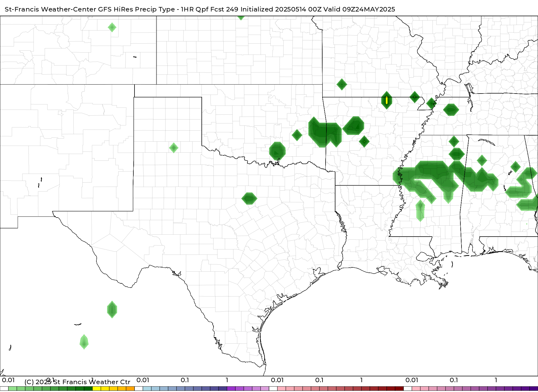Screen dimensions: 538x392
Task: Select the '1HR Qpf Fcst 249' text
Action: click(x=209, y=9)
